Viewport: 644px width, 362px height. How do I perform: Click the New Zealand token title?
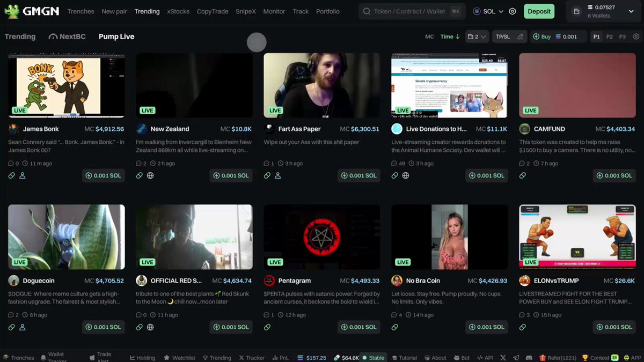click(170, 129)
